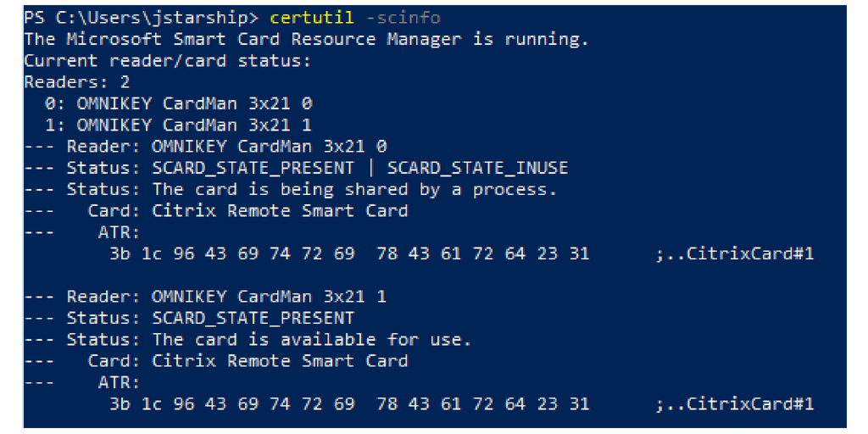The height and width of the screenshot is (434, 868).
Task: Click the first ;..CitrixCard#1 decoded text
Action: (x=734, y=253)
